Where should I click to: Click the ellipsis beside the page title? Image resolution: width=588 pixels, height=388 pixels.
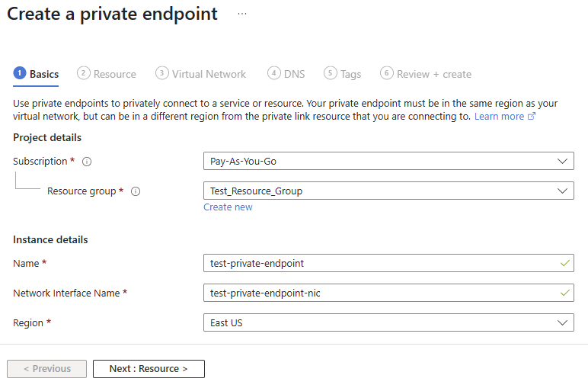[x=242, y=14]
